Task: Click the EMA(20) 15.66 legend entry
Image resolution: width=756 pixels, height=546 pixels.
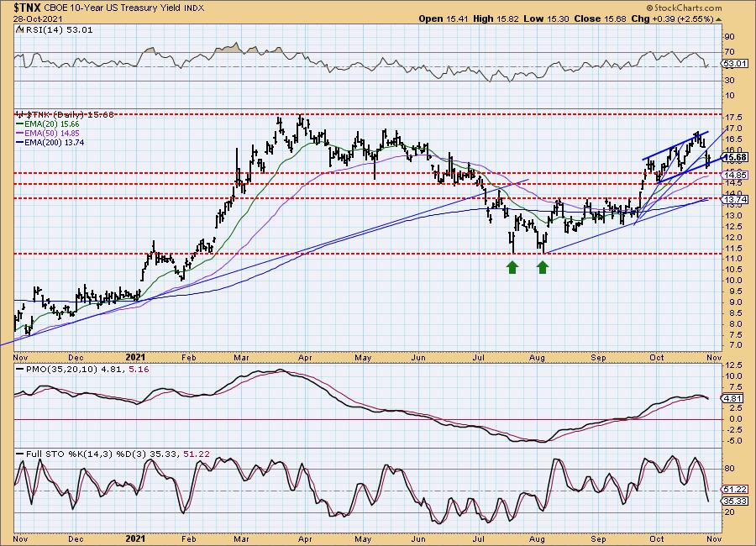Action: coord(47,124)
